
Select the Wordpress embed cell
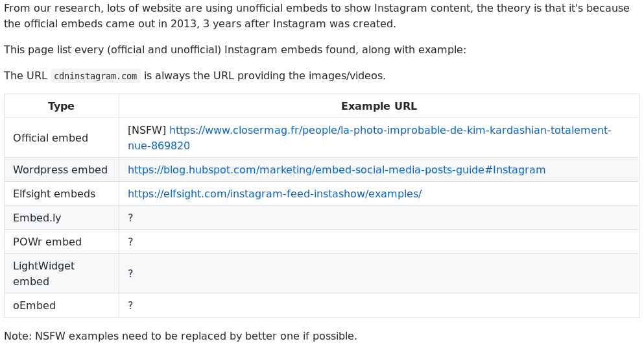62,170
